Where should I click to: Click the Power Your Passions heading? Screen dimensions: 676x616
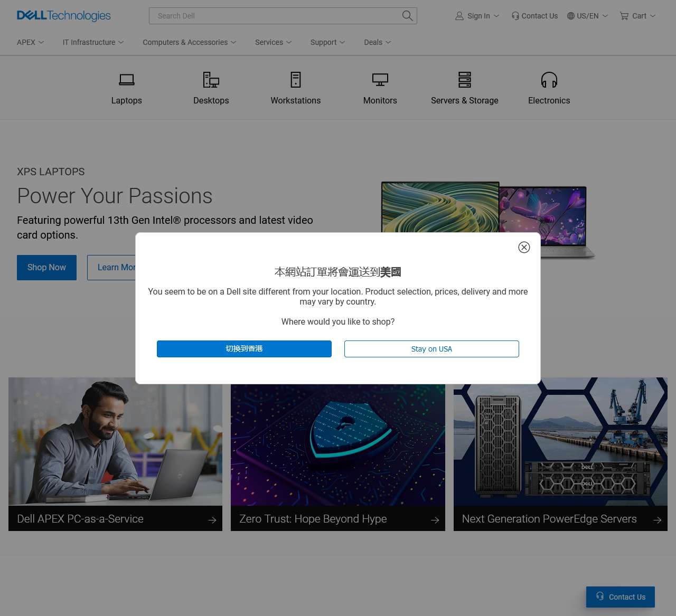click(115, 196)
